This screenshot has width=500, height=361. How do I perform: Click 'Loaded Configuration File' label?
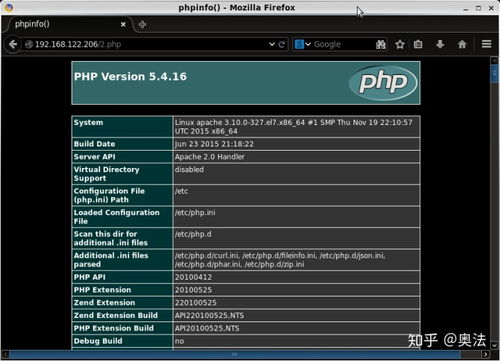click(116, 217)
